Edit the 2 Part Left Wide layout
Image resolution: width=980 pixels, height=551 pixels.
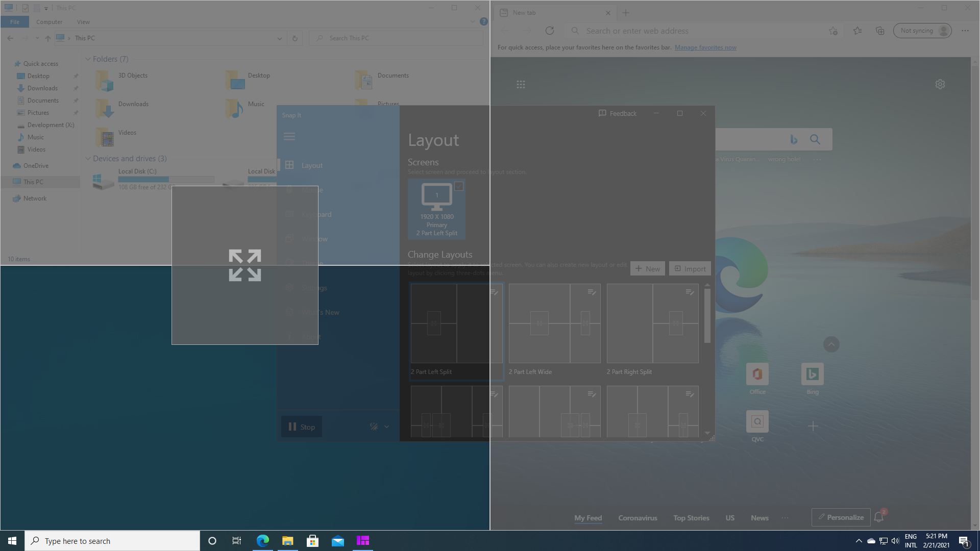click(592, 292)
